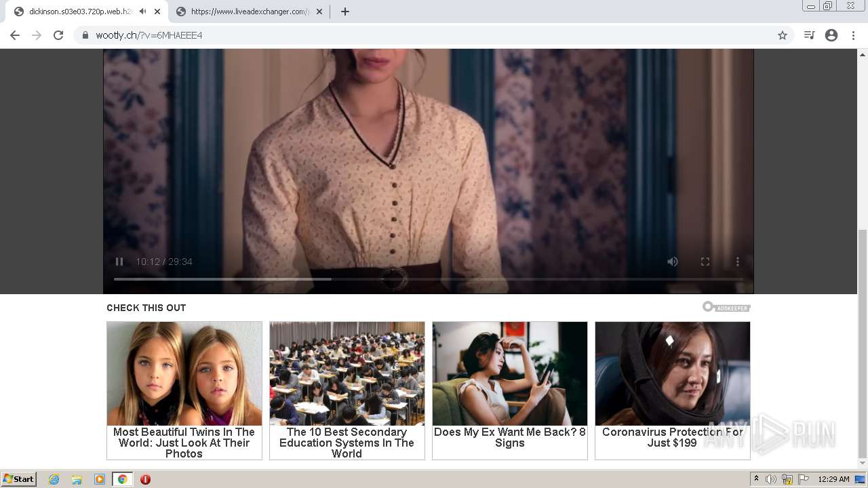The height and width of the screenshot is (488, 868).
Task: Click 'Most Beautiful Twins In The World' link
Action: tap(184, 443)
